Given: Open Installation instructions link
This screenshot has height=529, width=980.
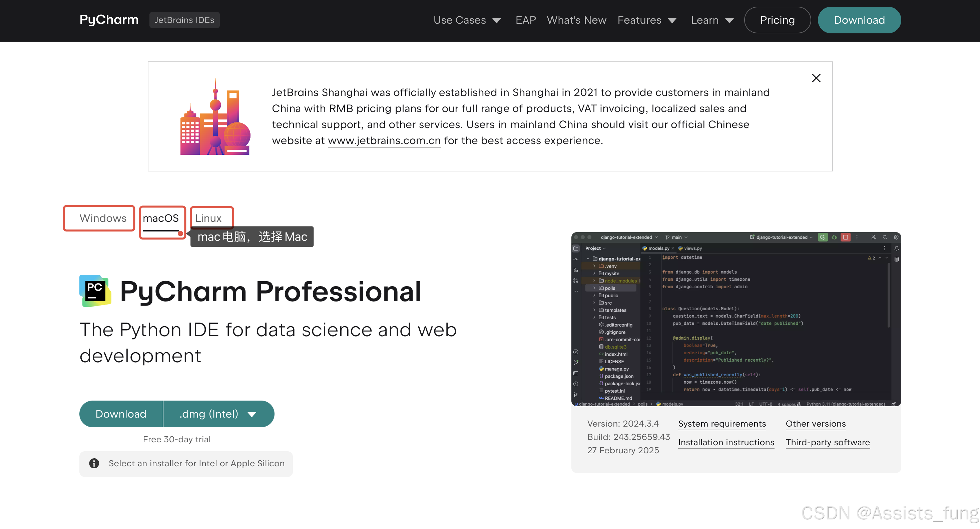Looking at the screenshot, I should (726, 442).
